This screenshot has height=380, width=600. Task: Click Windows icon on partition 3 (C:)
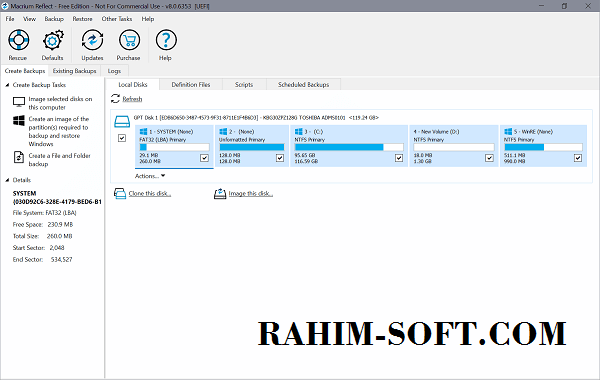click(x=298, y=131)
